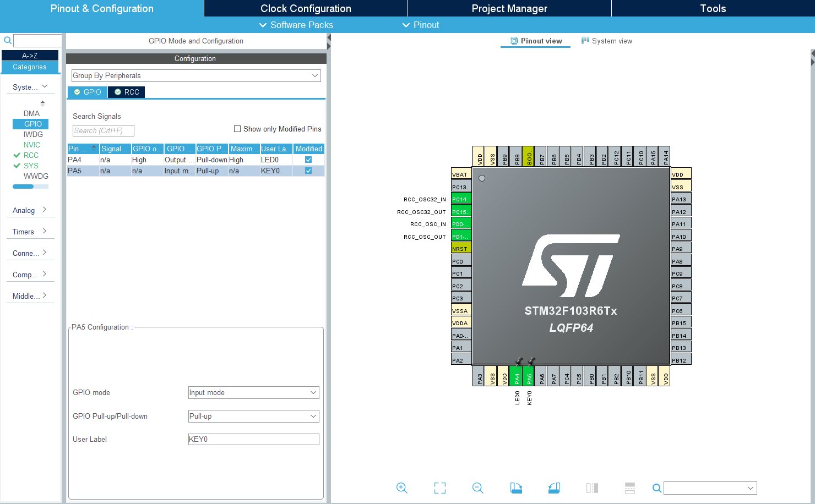Uncheck the Modified box for PA5
The height and width of the screenshot is (504, 815).
(308, 171)
